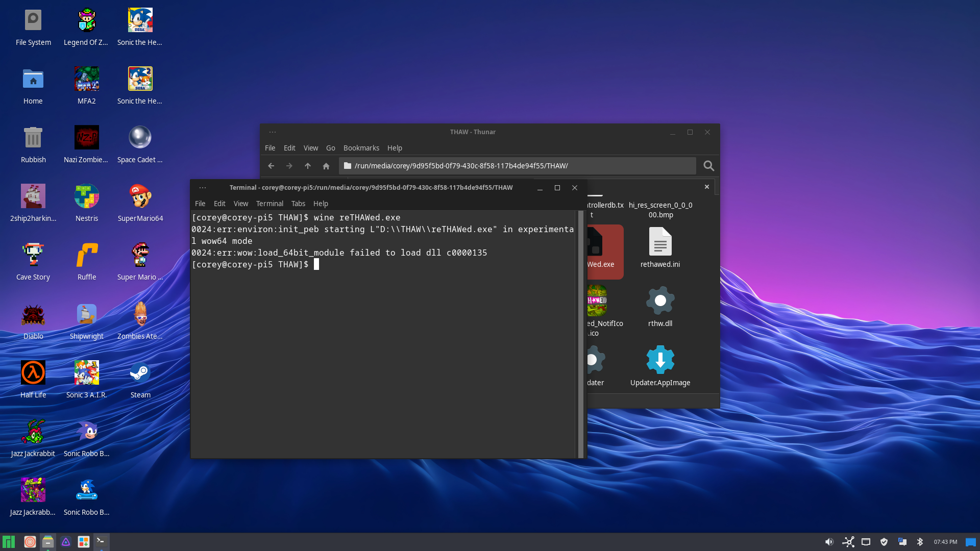Viewport: 980px width, 551px height.
Task: Open the Manjaro start menu icon
Action: [x=9, y=542]
